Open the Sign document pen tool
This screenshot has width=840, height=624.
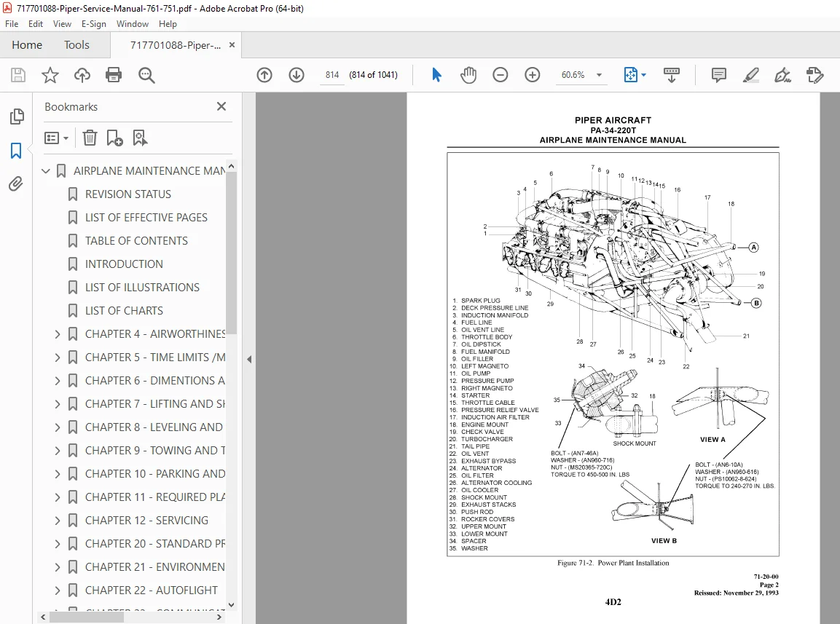pyautogui.click(x=782, y=75)
